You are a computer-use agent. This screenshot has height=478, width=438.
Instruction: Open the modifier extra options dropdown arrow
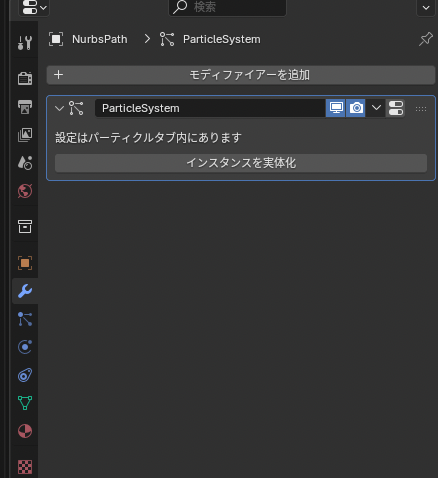(x=376, y=108)
